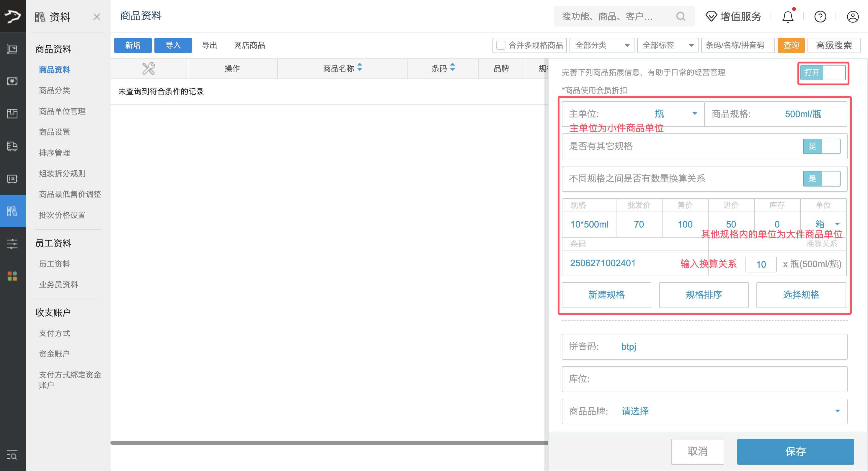Click the help question mark icon

pos(820,16)
